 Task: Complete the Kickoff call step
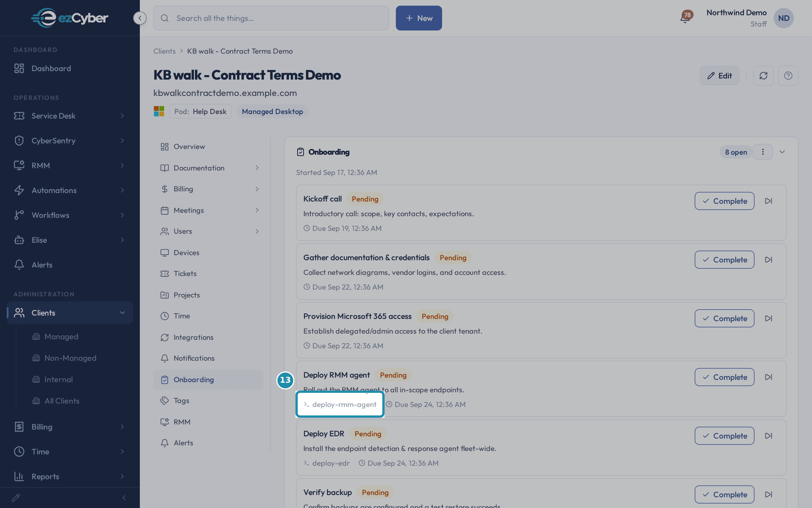[x=724, y=201]
